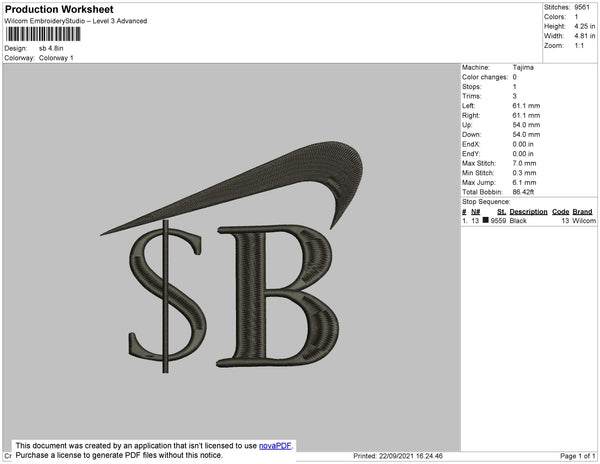Click the EndX value 0.00 in
Image resolution: width=600 pixels, height=464 pixels.
pos(523,144)
